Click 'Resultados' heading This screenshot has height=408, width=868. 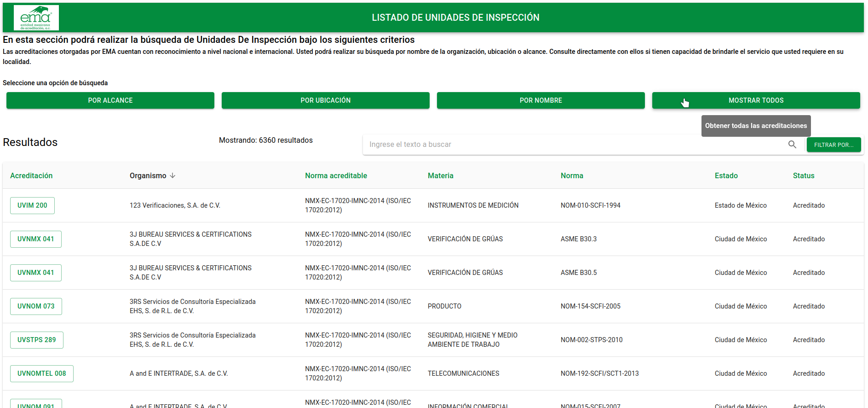(30, 142)
